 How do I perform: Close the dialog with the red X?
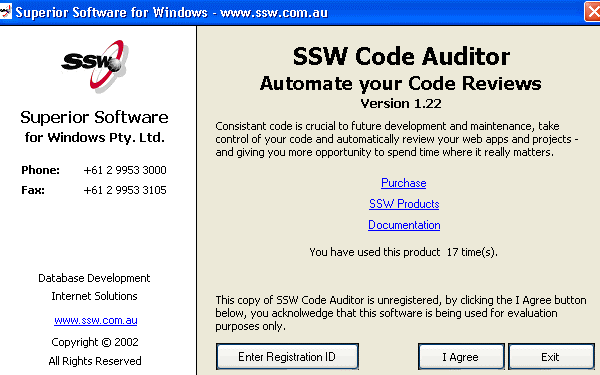[x=593, y=11]
